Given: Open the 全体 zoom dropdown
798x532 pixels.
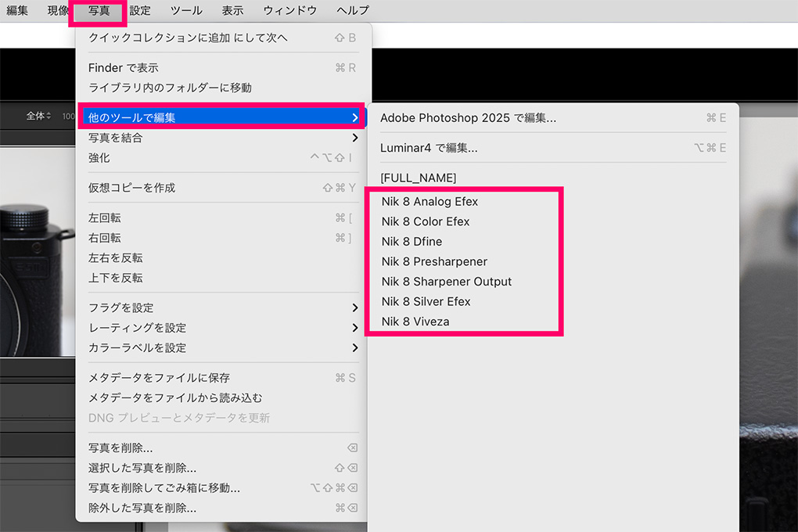Looking at the screenshot, I should point(38,116).
